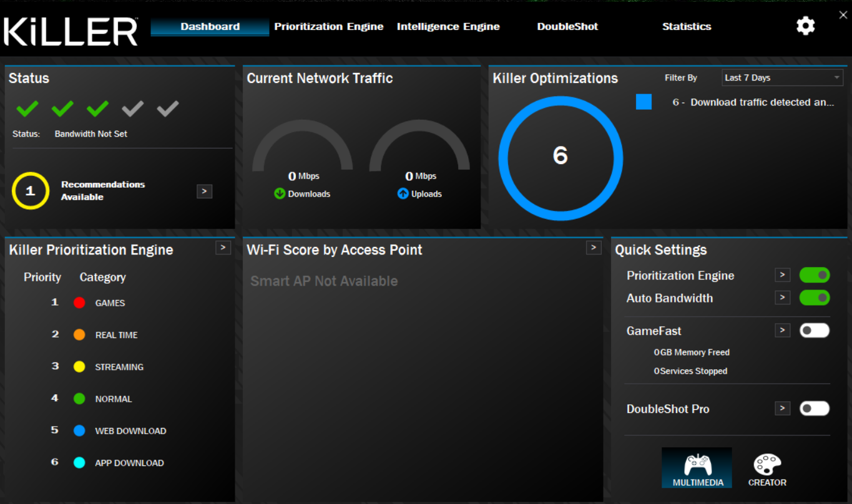The height and width of the screenshot is (504, 852).
Task: Enable the GameFast toggle
Action: [814, 331]
